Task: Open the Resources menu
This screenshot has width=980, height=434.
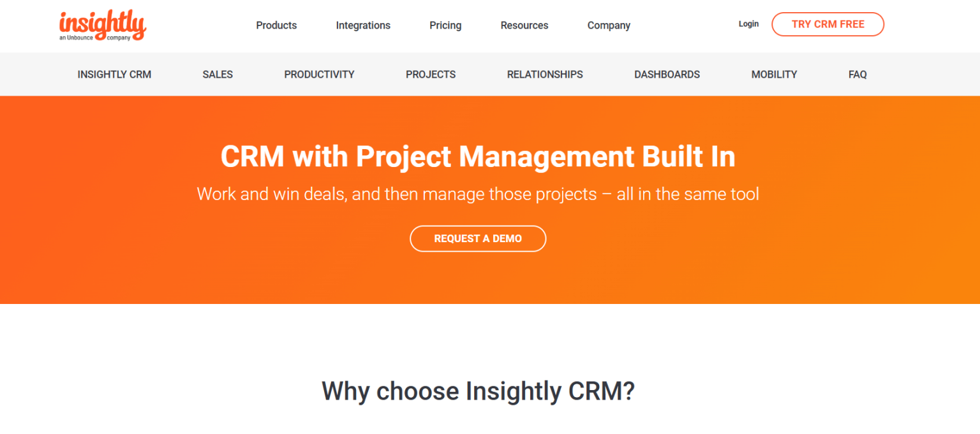Action: pyautogui.click(x=524, y=25)
